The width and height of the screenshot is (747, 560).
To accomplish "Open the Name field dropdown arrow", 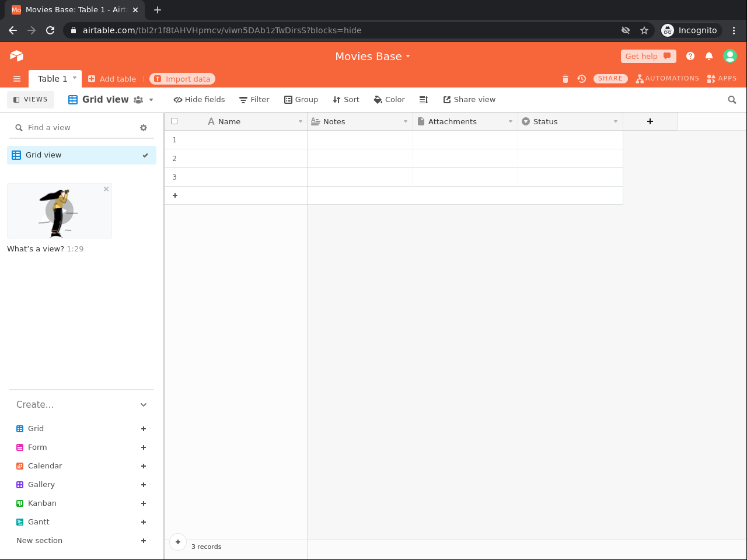I will point(301,121).
